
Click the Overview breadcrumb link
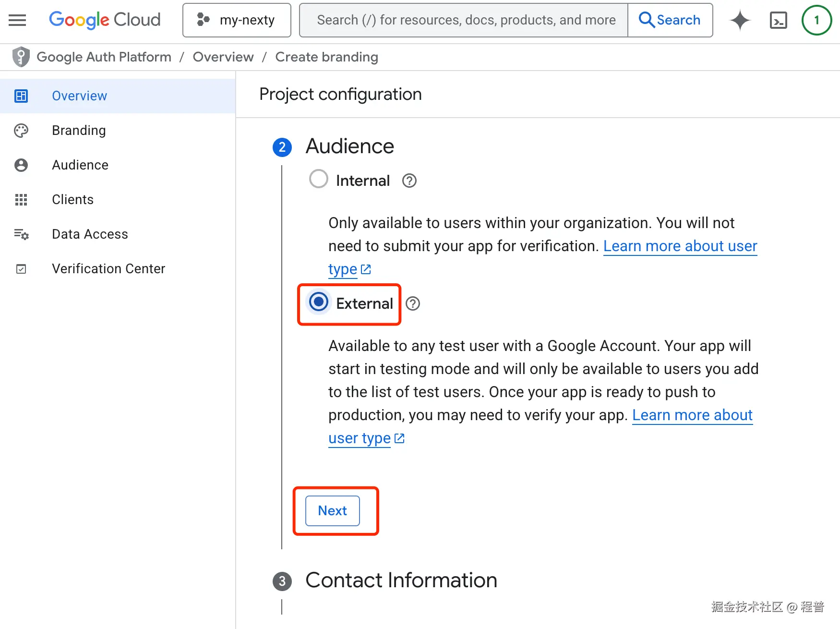click(223, 57)
